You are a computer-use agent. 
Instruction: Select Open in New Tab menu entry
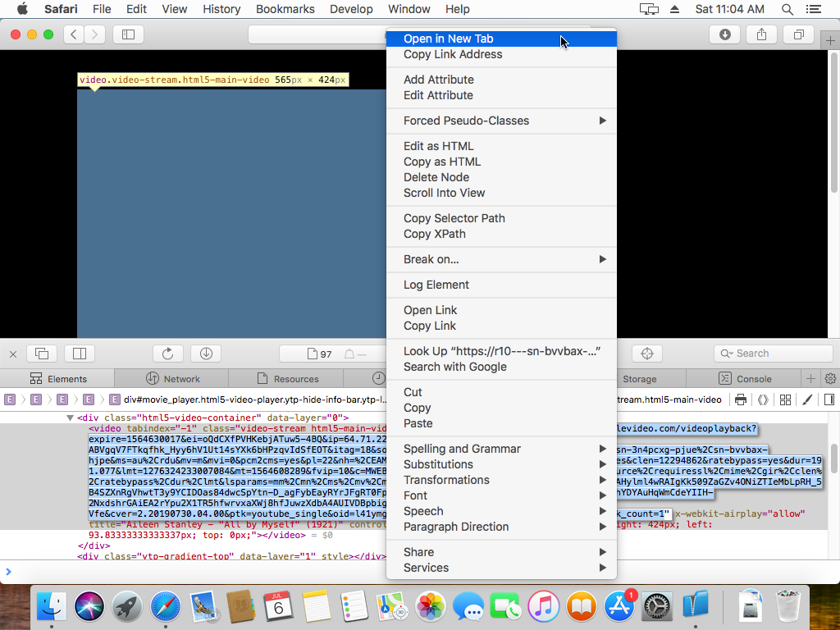point(448,39)
